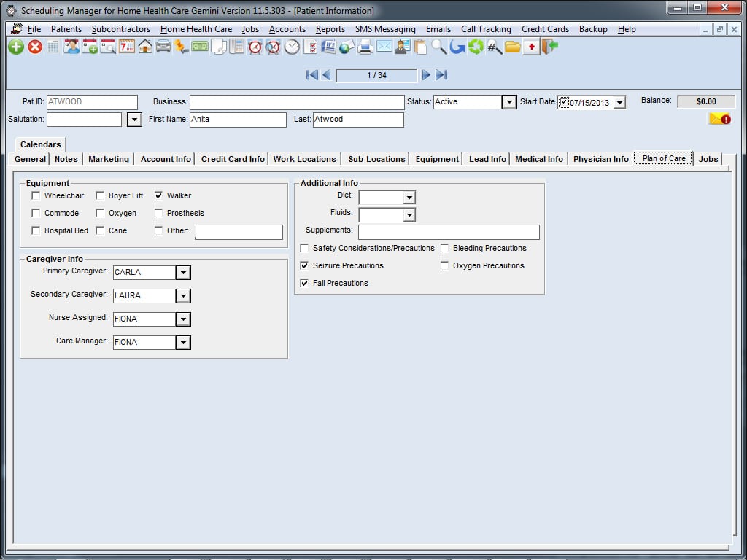Open the Start Date picker dropdown
The height and width of the screenshot is (560, 747).
click(x=619, y=102)
